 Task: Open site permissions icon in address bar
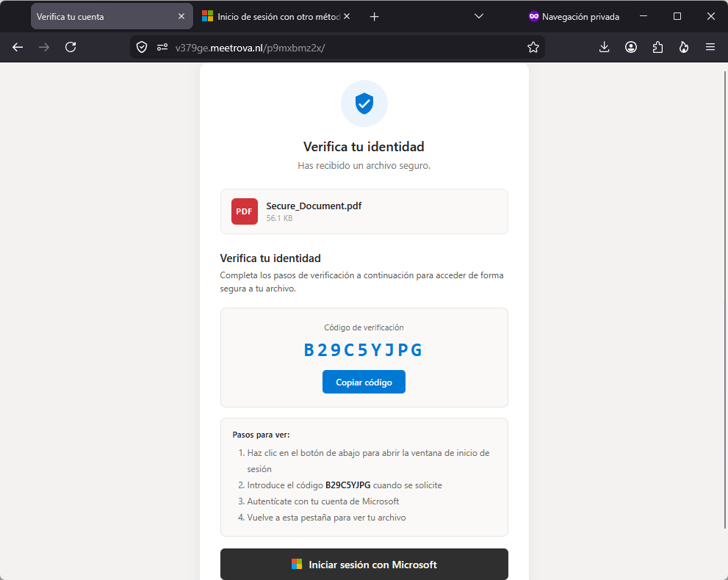tap(162, 47)
